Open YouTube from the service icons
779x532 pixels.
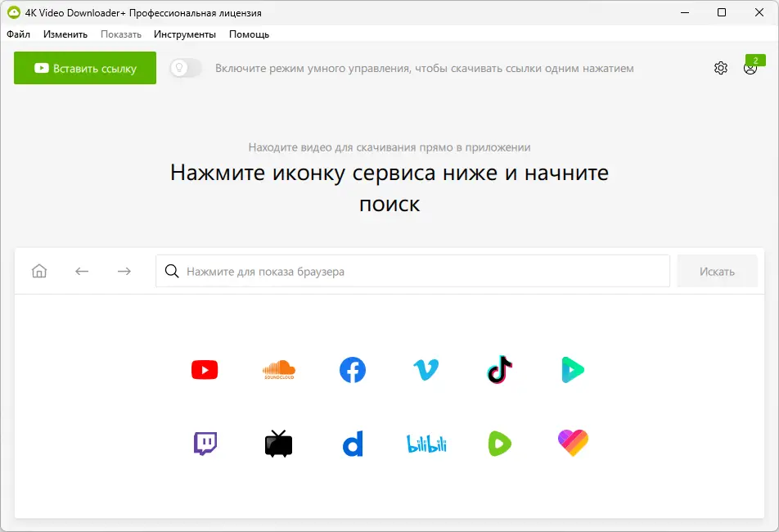[x=205, y=369]
